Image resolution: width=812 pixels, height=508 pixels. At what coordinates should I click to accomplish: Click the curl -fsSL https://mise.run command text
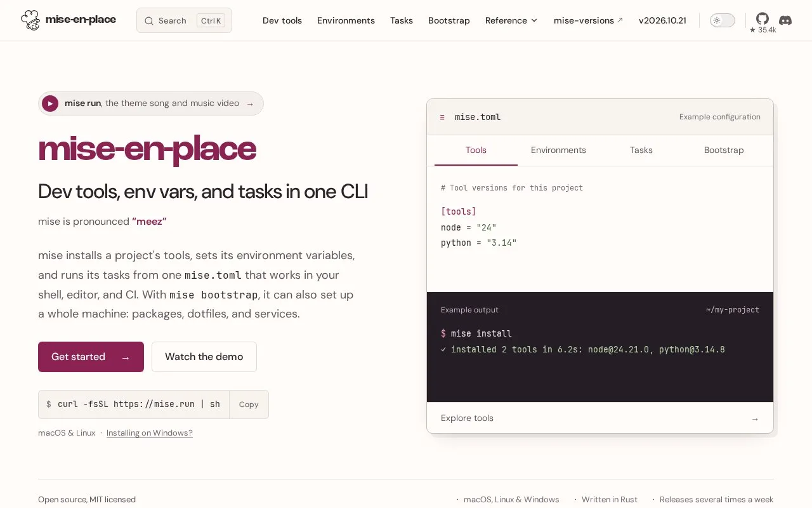[139, 404]
